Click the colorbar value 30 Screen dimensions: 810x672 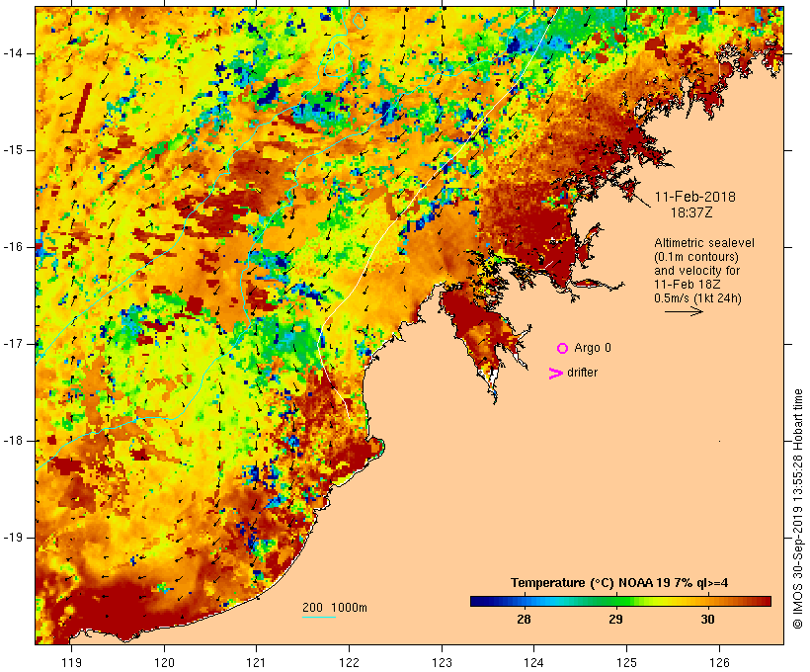pos(707,619)
